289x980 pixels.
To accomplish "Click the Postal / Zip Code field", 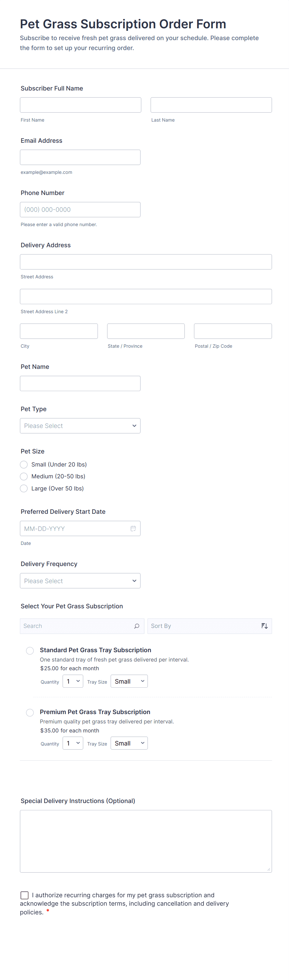I will (233, 331).
